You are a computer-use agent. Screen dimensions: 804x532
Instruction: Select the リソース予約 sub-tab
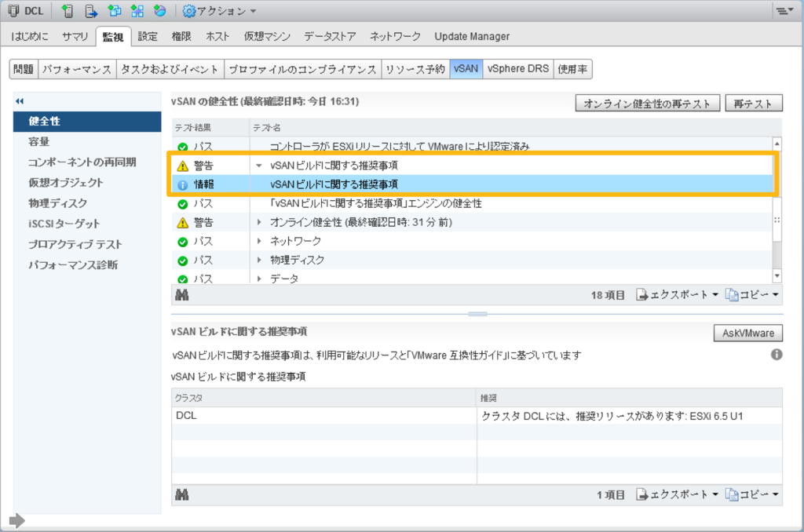[415, 69]
